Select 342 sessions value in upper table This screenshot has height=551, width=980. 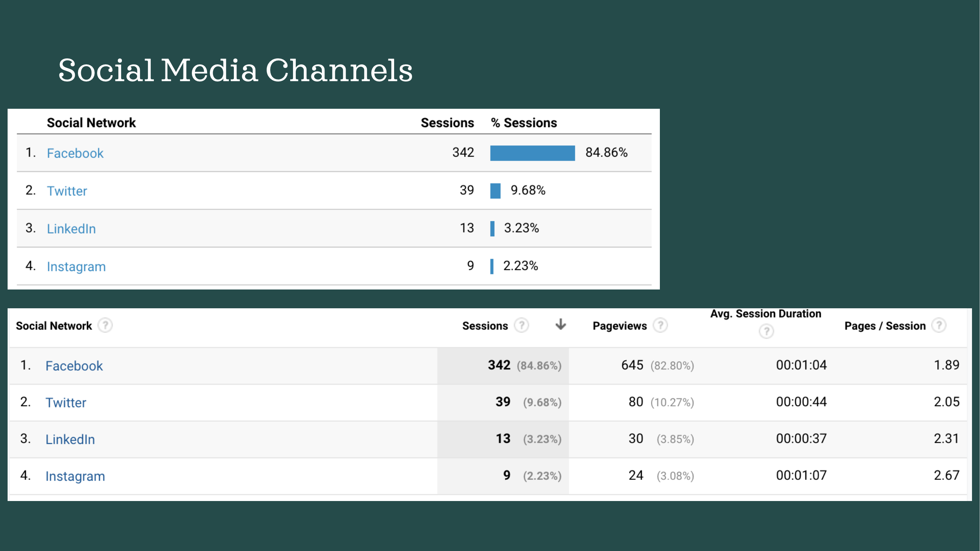pos(463,152)
